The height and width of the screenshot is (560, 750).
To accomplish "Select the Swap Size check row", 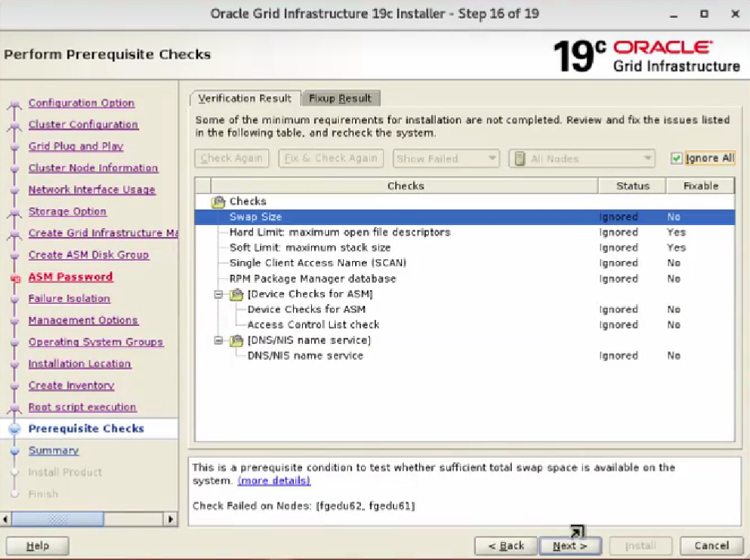I will click(465, 217).
